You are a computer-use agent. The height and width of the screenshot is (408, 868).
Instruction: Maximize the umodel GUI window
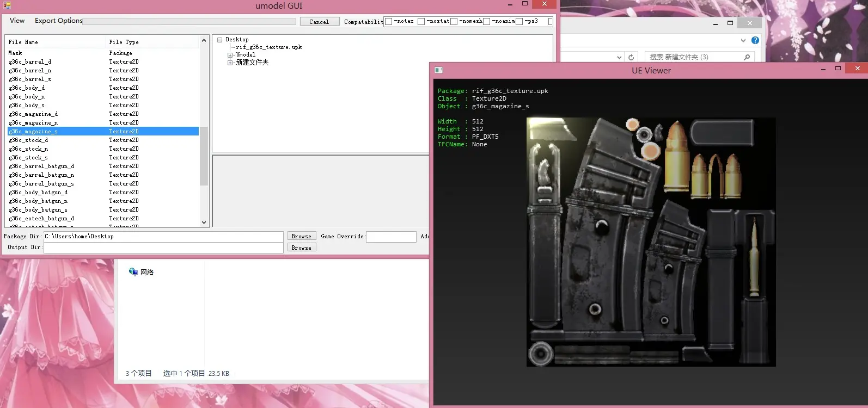pos(525,4)
